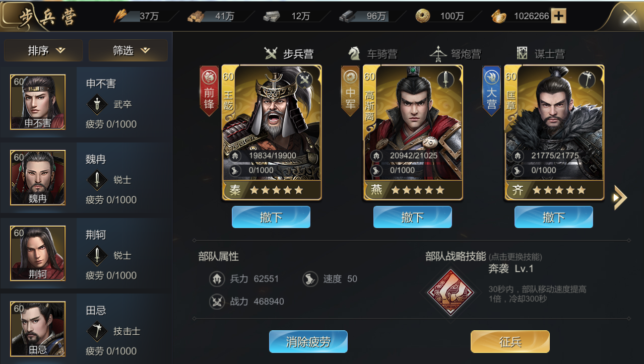Click 撤下 under general 王龁
644x364 pixels.
(271, 217)
